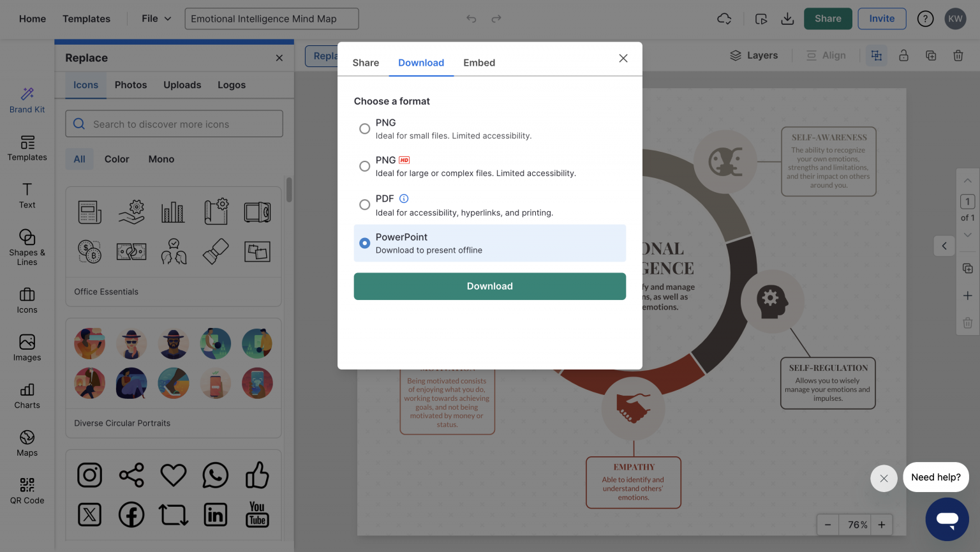This screenshot has width=980, height=552.
Task: Open the Maps panel
Action: [27, 442]
